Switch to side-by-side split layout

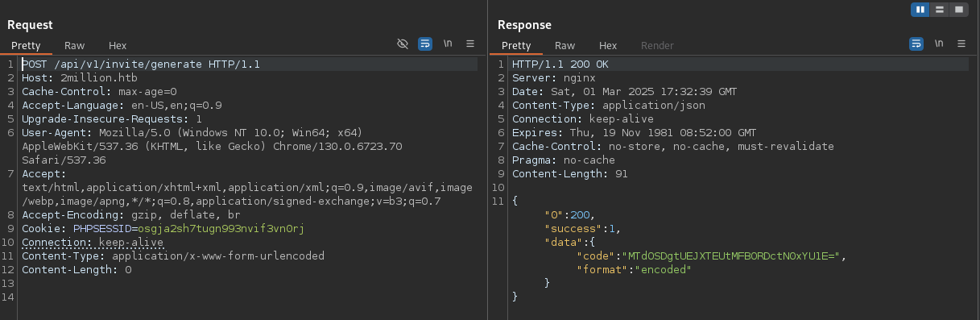920,10
